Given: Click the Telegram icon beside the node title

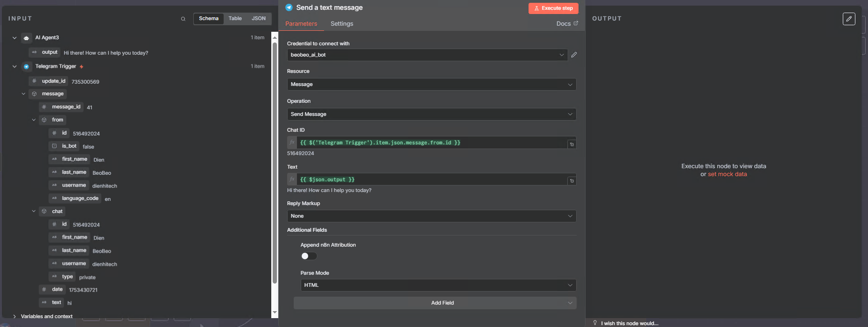Looking at the screenshot, I should 289,7.
